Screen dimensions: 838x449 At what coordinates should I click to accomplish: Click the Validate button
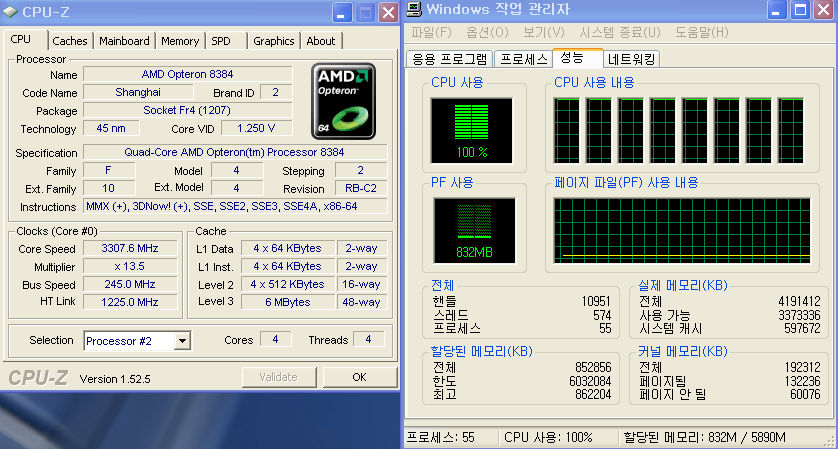278,377
